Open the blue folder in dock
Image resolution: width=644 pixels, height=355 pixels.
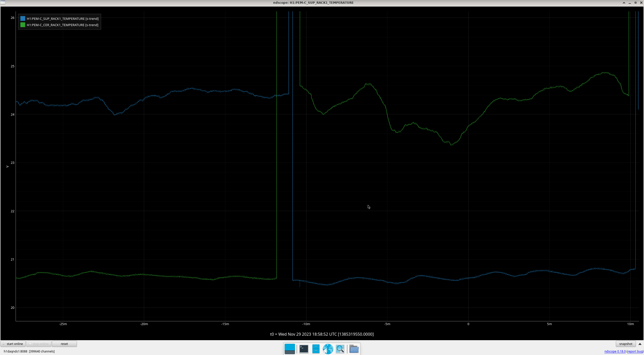pos(354,349)
